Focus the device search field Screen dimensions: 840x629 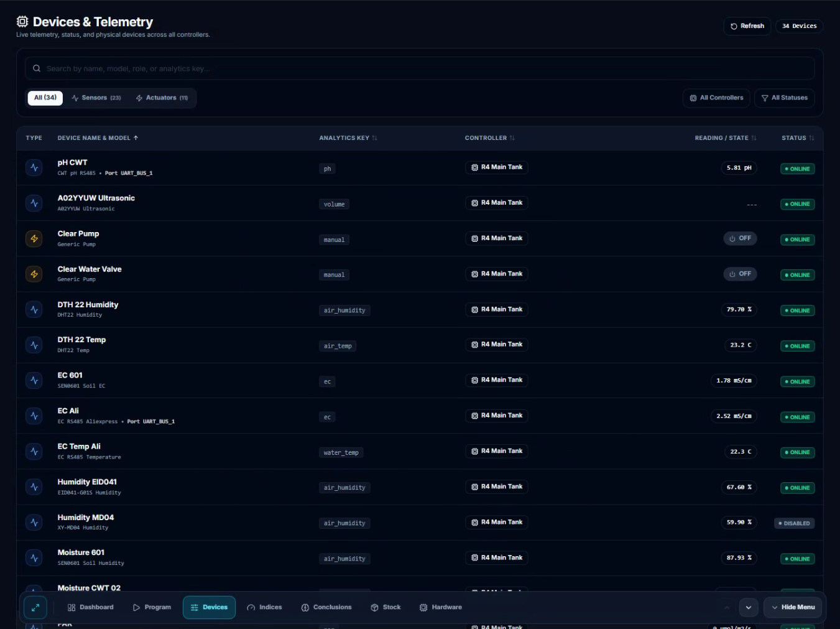coord(420,68)
